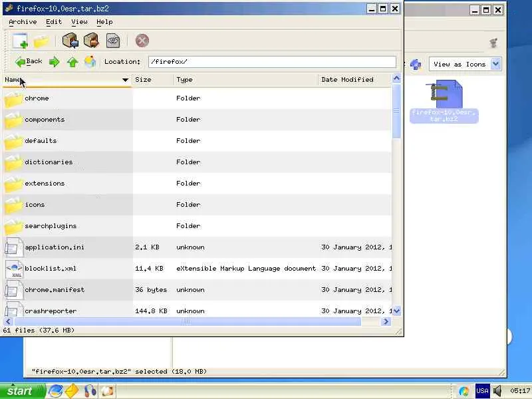The image size is (532, 399).
Task: Click the eXtensible Markup Language document cell
Action: [x=246, y=269]
